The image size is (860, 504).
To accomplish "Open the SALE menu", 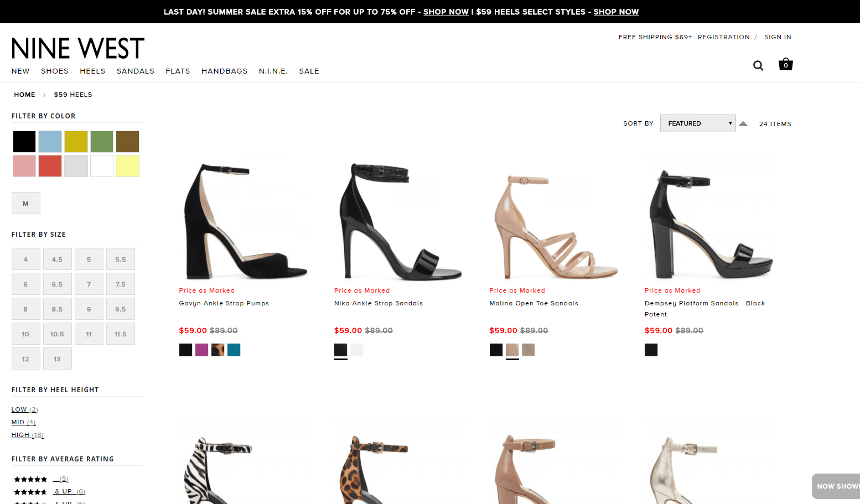I will pos(309,71).
